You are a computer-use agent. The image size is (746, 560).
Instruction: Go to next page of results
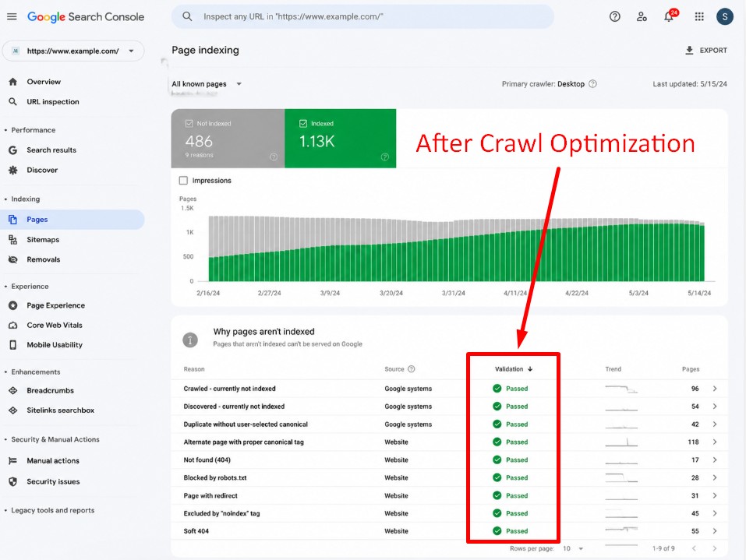(x=714, y=548)
